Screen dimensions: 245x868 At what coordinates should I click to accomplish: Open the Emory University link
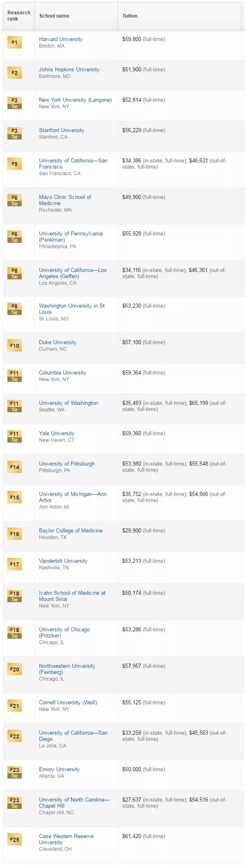tap(60, 770)
